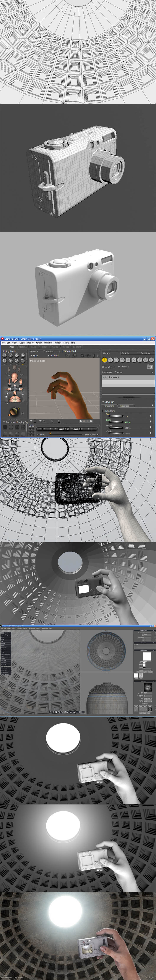Switch to the Parameters tab
Image resolution: width=156 pixels, height=980 pixels.
[x=108, y=406]
